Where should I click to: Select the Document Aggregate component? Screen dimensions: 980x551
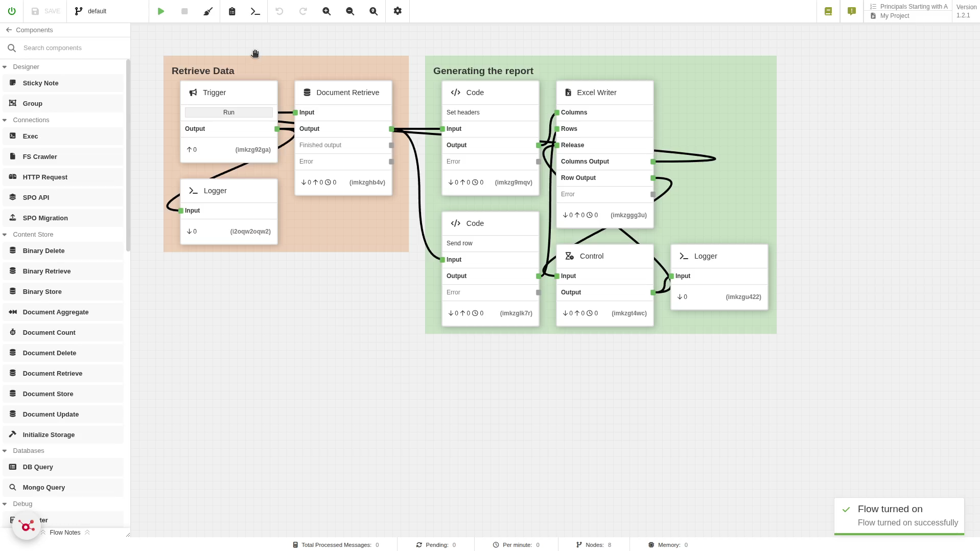63,312
